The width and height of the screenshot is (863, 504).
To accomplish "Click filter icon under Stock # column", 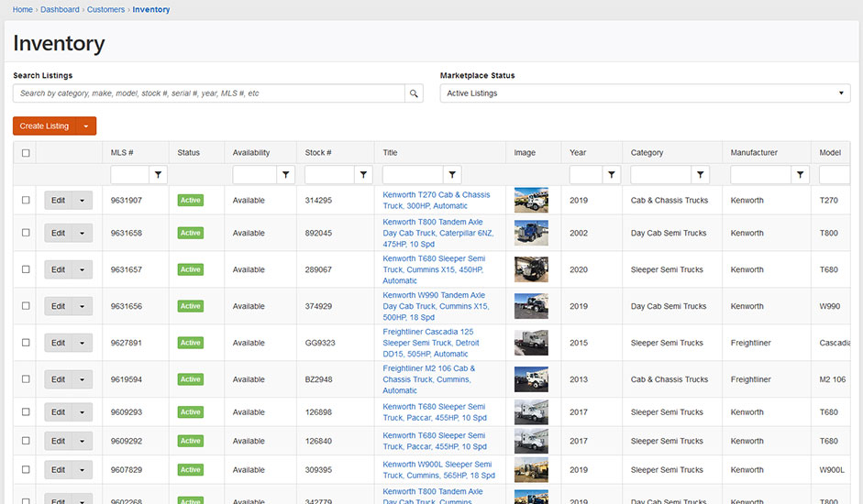I will pos(364,174).
